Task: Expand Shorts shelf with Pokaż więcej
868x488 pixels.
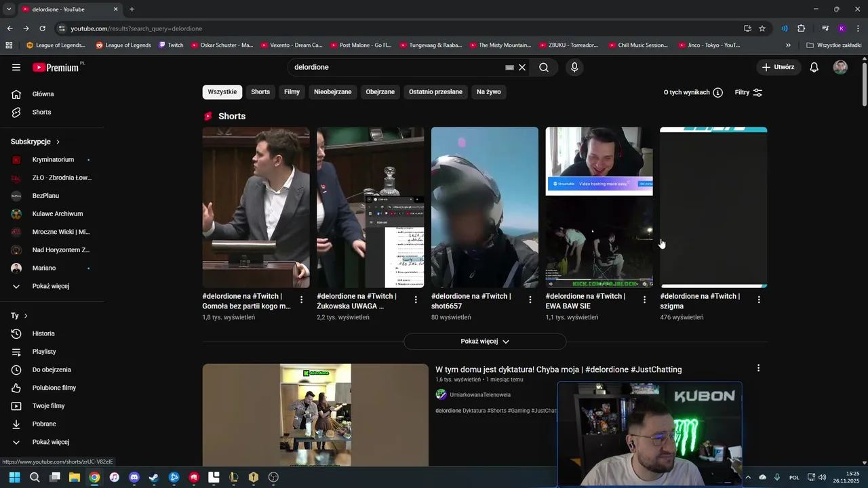Action: click(485, 342)
